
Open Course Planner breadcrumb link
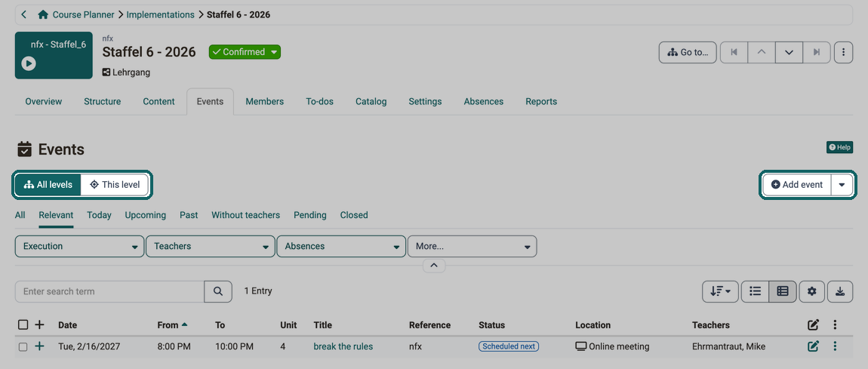83,15
